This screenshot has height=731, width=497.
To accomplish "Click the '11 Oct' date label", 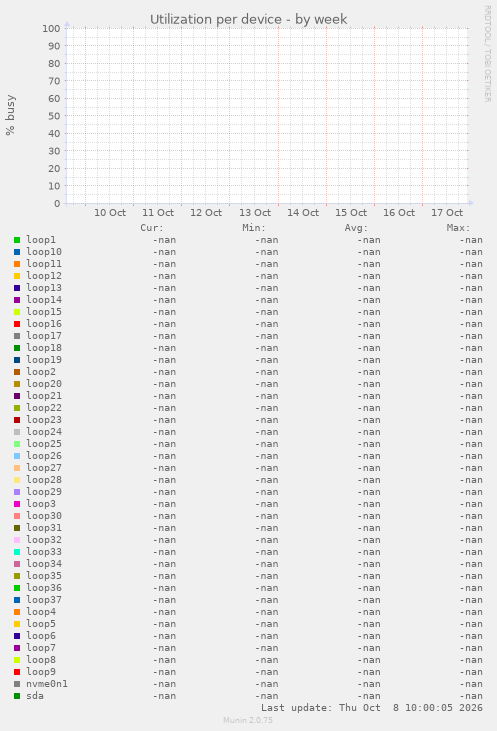I will point(158,213).
